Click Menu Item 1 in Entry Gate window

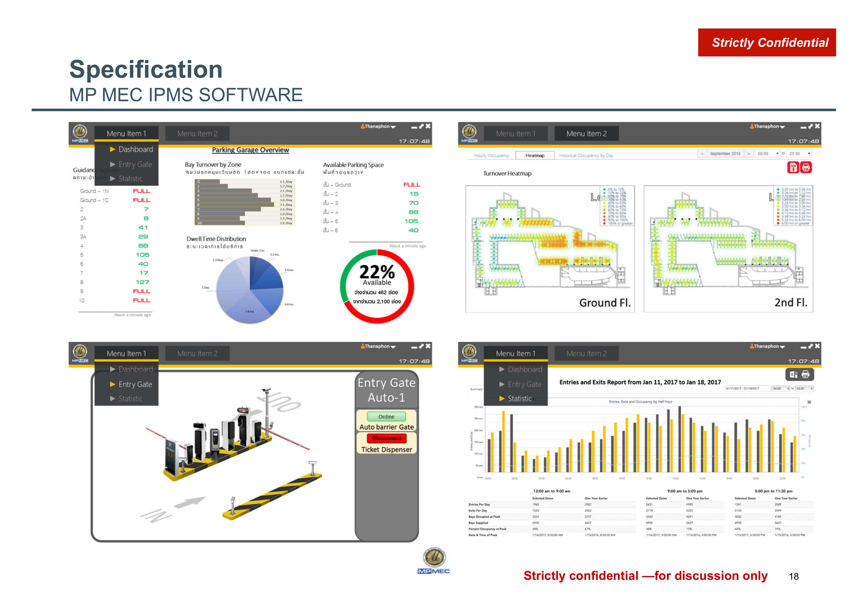tap(126, 354)
